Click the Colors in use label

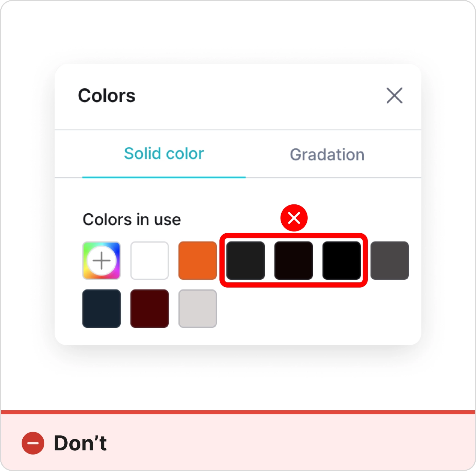[132, 220]
